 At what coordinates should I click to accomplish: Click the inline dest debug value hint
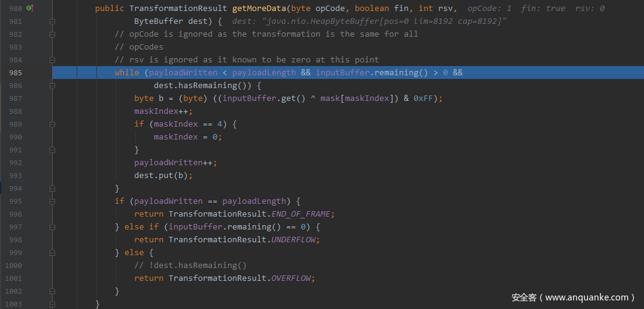(369, 21)
